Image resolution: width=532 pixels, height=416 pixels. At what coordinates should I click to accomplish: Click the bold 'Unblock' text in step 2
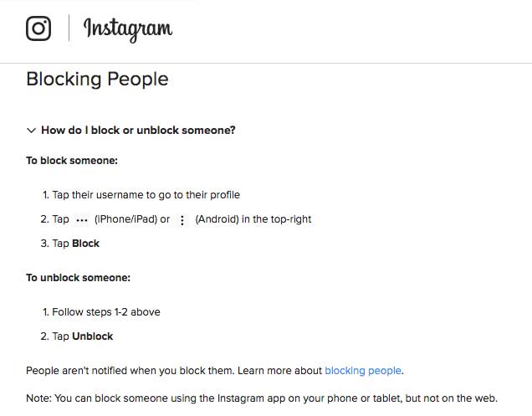92,336
